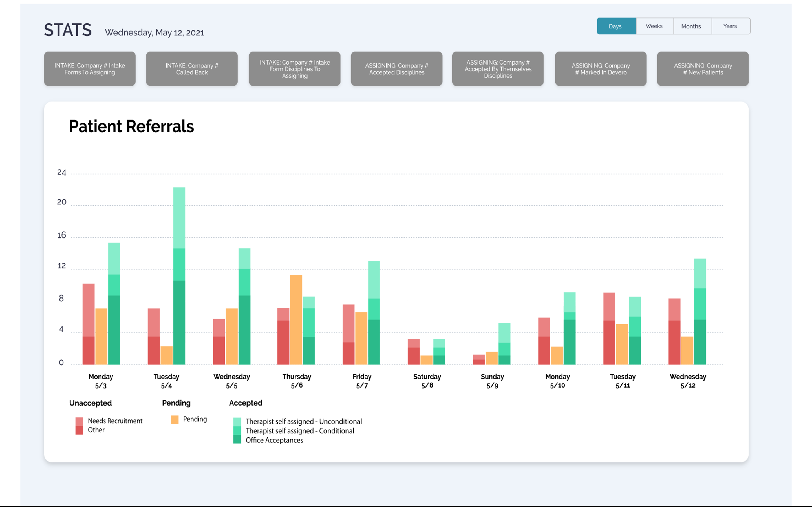Select the Days view tab

(616, 26)
